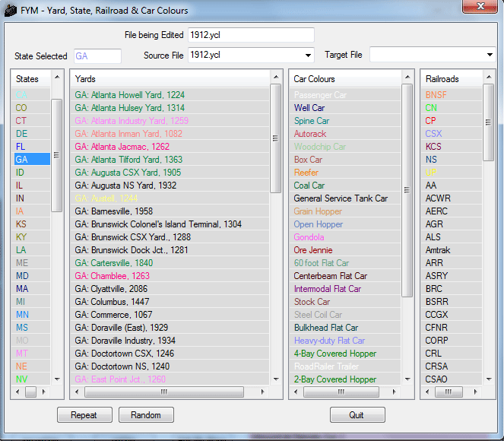Select CSAO in Railroads list
Viewport: 504px width, 441px height.
pos(452,379)
